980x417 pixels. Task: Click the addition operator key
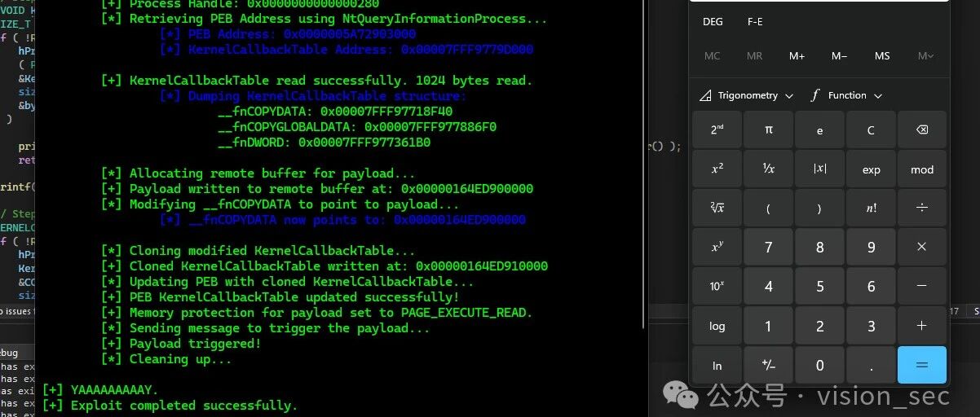(x=922, y=326)
